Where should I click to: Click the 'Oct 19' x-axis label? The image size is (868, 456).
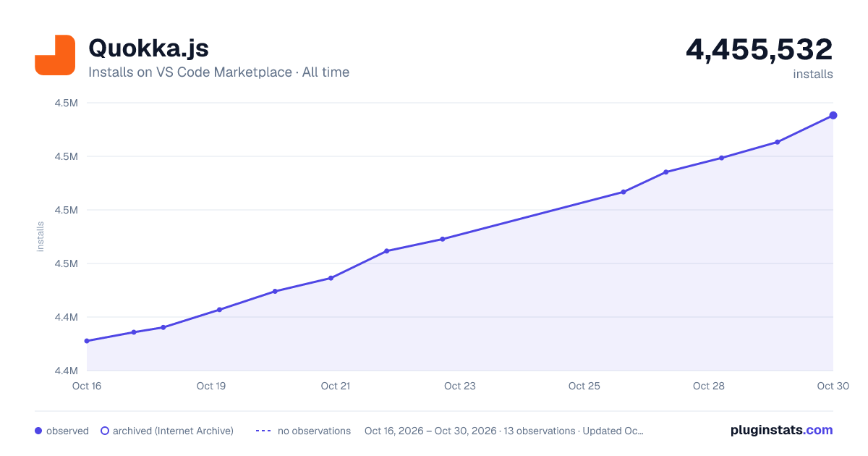211,386
